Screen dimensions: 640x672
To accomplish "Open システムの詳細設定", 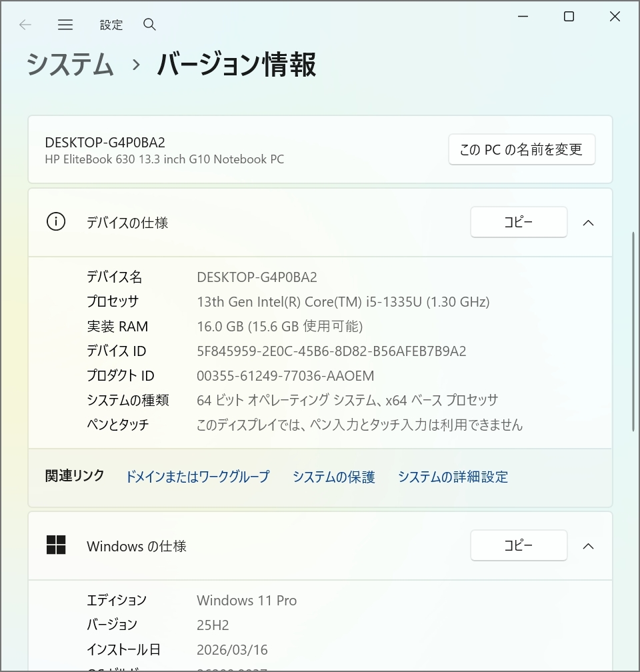I will point(453,477).
